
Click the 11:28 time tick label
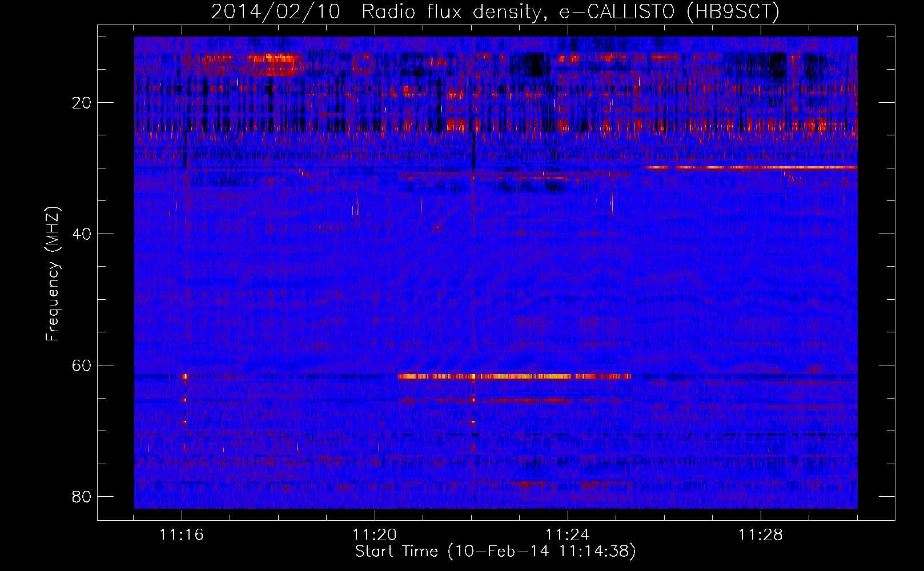761,535
